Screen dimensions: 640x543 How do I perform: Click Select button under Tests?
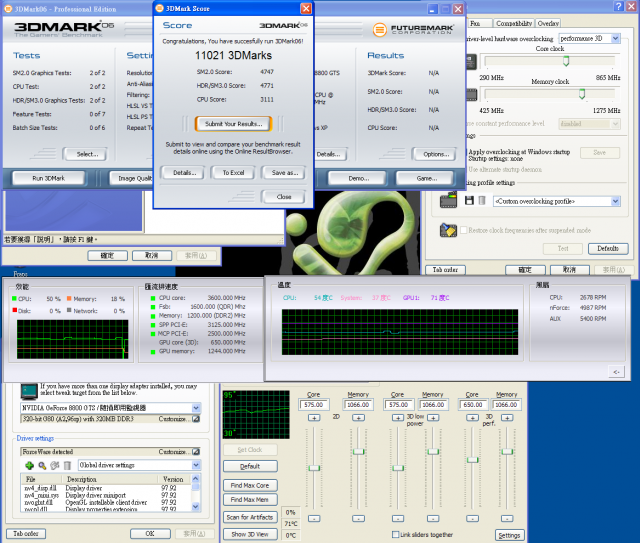point(87,154)
